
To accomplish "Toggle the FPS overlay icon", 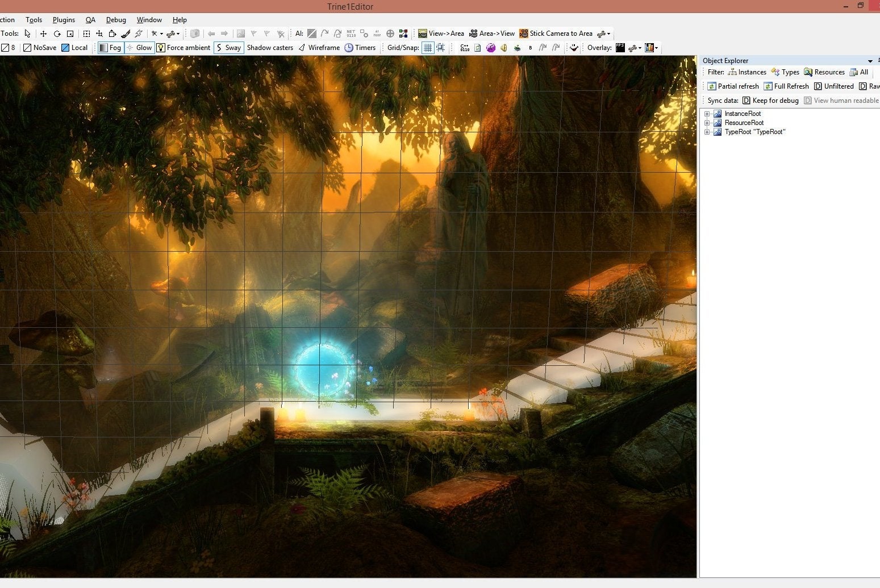I will 620,48.
